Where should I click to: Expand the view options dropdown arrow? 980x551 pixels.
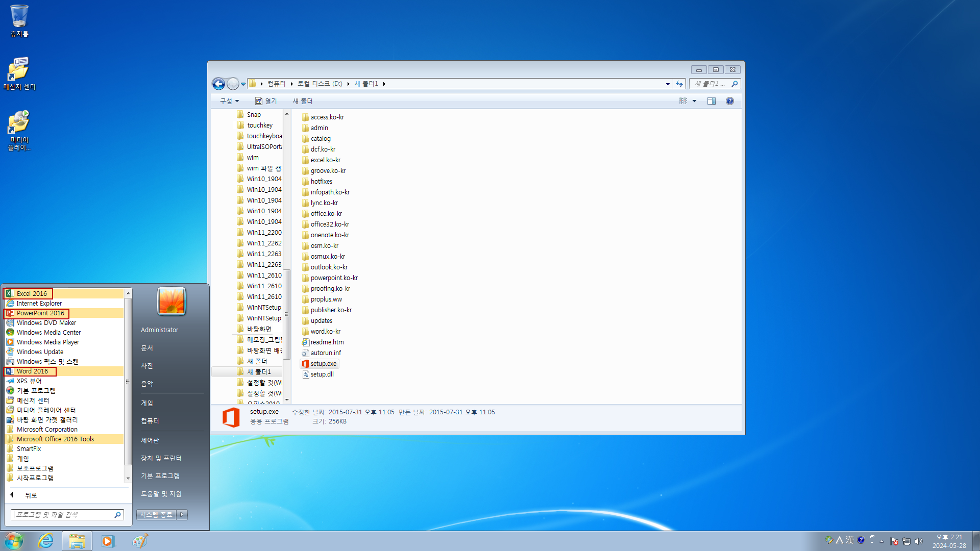[x=694, y=101]
